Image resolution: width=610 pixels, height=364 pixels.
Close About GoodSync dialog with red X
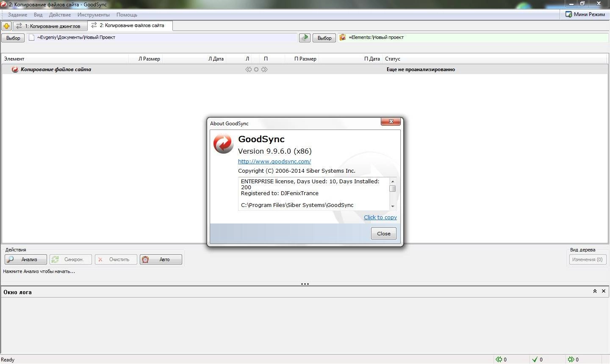point(391,122)
